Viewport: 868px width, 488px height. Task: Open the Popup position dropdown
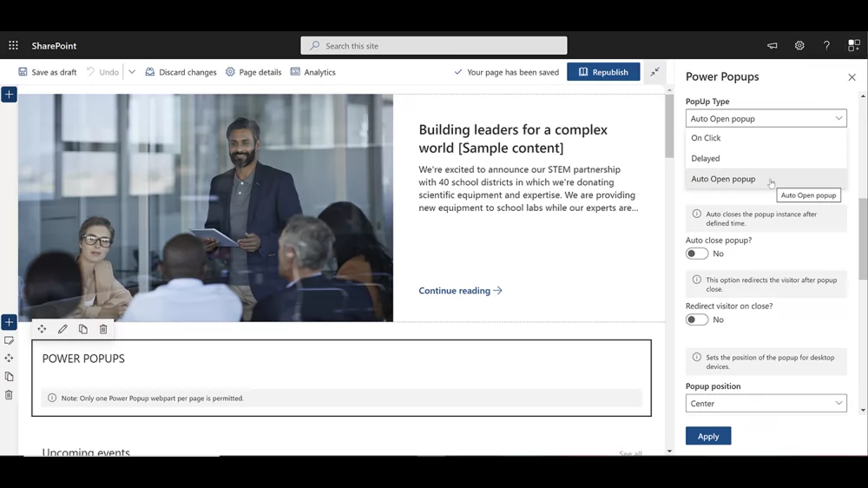(x=766, y=403)
